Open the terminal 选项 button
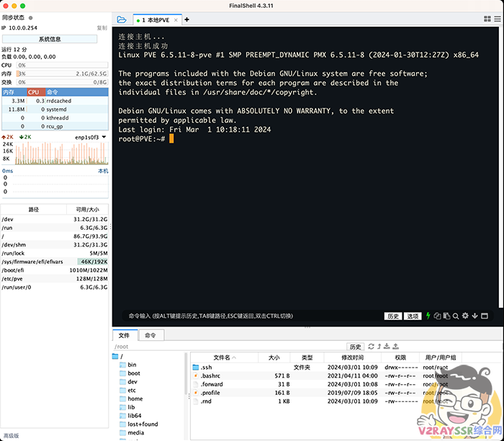 click(413, 316)
